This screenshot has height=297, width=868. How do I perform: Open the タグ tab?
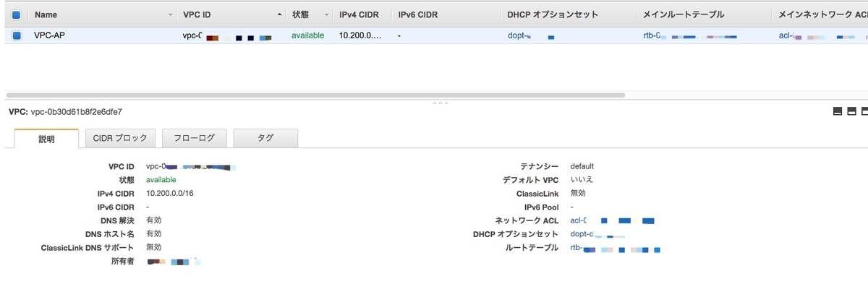click(265, 138)
